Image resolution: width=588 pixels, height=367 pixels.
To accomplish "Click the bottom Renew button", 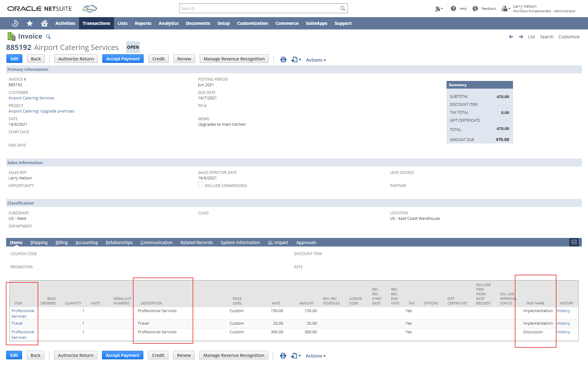I will (184, 355).
